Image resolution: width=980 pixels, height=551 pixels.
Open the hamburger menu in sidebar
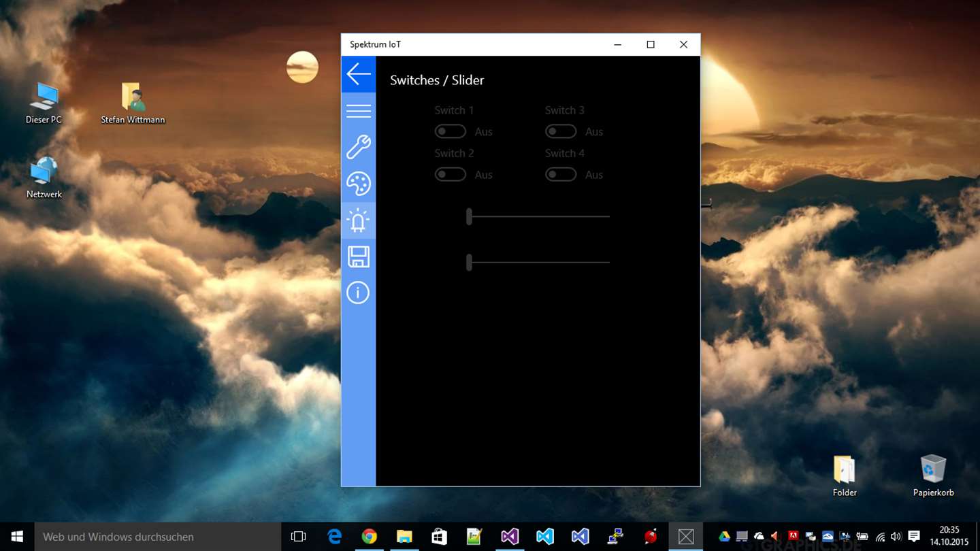[x=358, y=111]
